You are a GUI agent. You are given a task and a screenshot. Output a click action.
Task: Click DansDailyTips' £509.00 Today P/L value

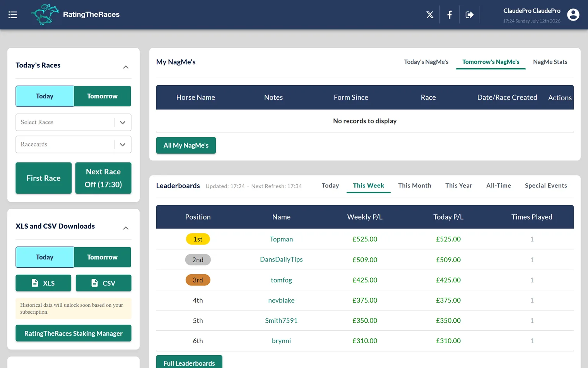pos(448,260)
